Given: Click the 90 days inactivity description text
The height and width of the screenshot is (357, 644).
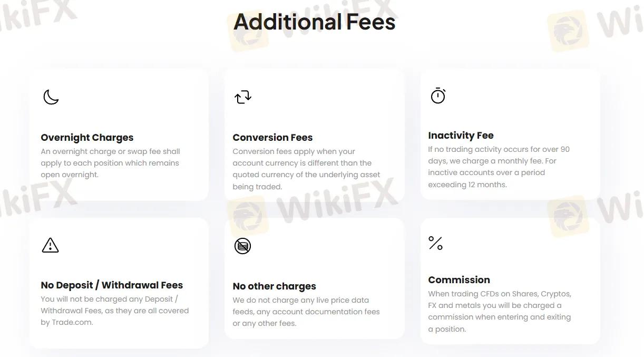Looking at the screenshot, I should coord(499,167).
